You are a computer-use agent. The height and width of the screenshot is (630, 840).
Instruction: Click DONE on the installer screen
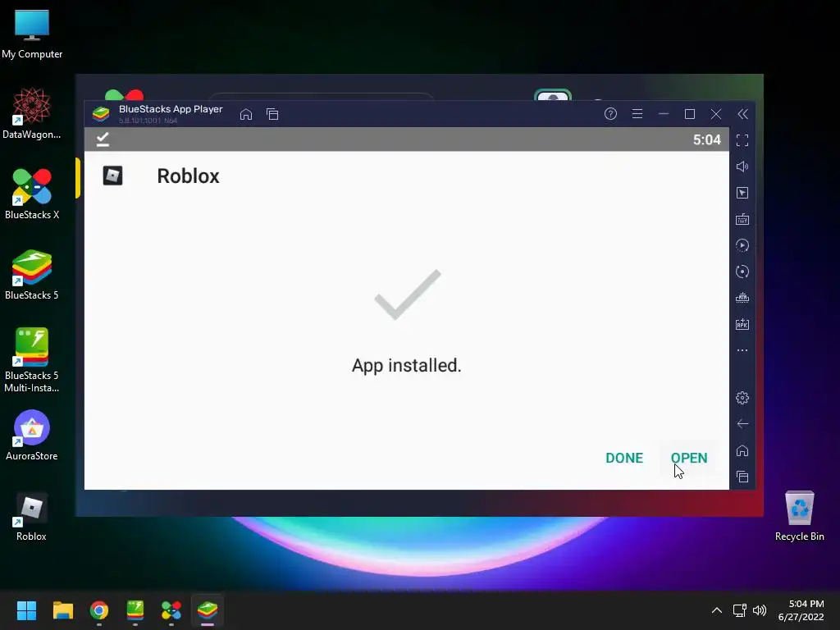click(624, 458)
